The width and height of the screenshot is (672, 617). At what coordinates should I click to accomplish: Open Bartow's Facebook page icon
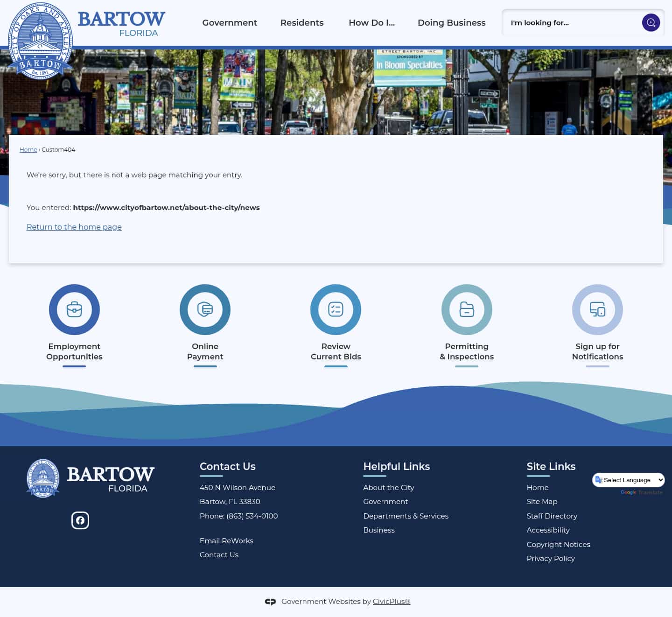80,520
